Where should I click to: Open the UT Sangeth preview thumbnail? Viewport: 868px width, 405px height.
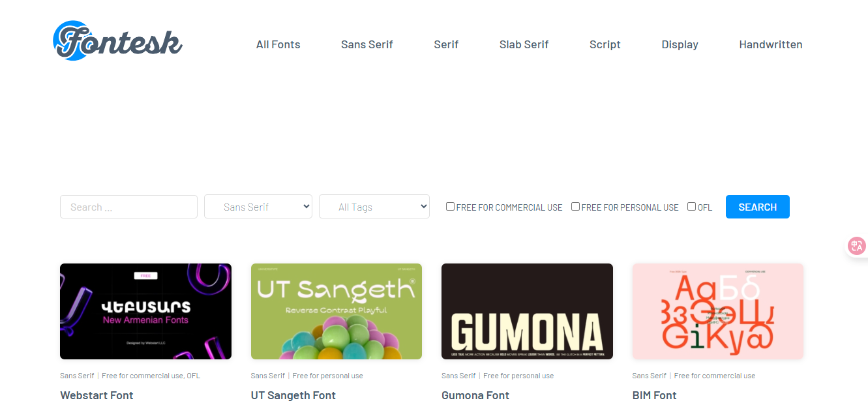337,311
